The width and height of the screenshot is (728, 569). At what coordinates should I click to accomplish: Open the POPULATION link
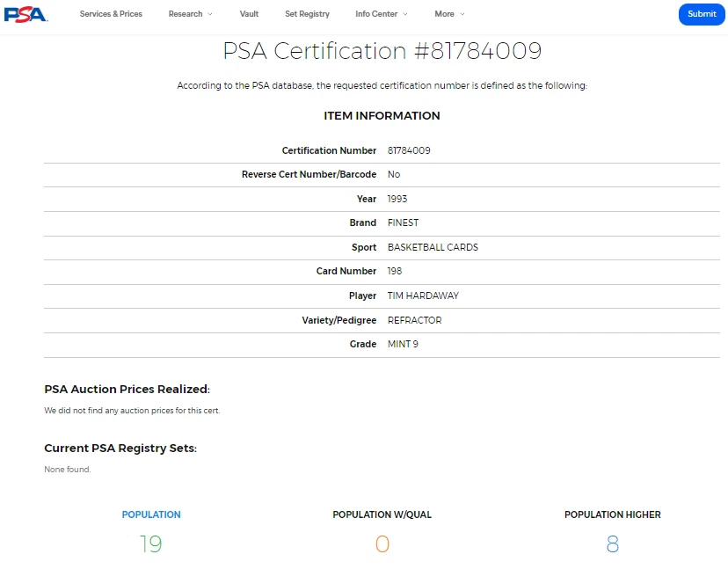coord(151,514)
